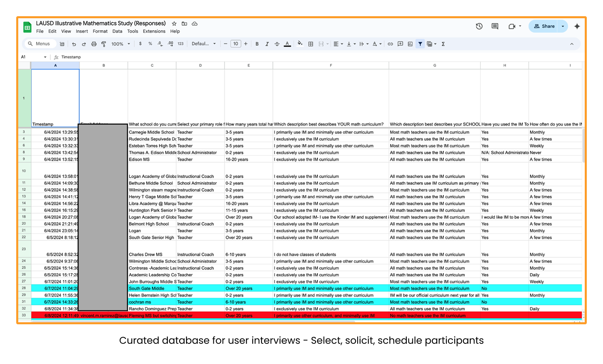Select row 28 header
The image size is (603, 364).
tap(24, 288)
